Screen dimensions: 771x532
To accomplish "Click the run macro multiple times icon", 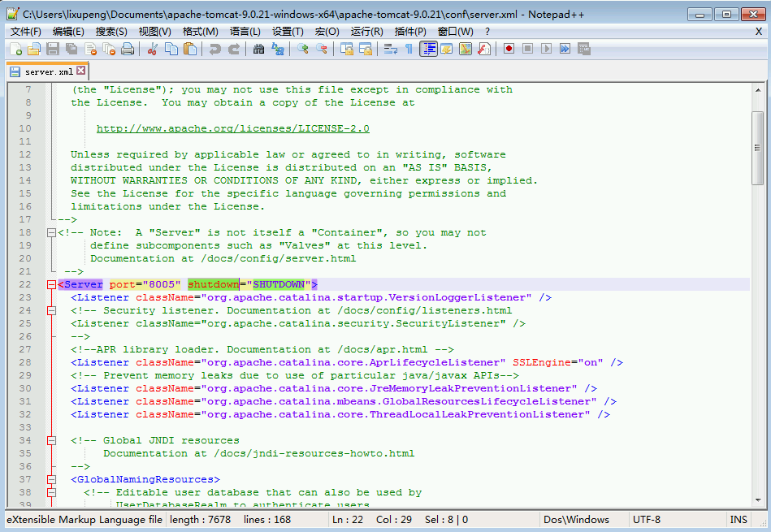I will pos(565,49).
